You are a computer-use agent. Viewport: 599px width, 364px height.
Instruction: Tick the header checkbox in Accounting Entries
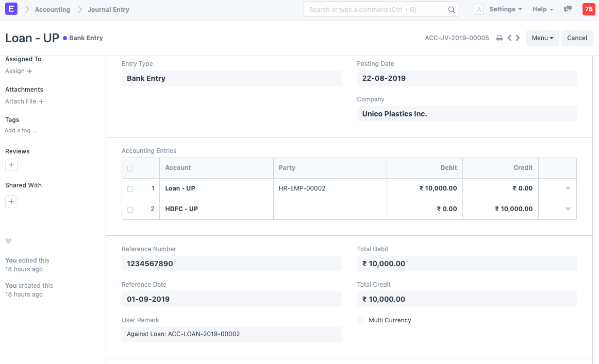click(x=130, y=168)
